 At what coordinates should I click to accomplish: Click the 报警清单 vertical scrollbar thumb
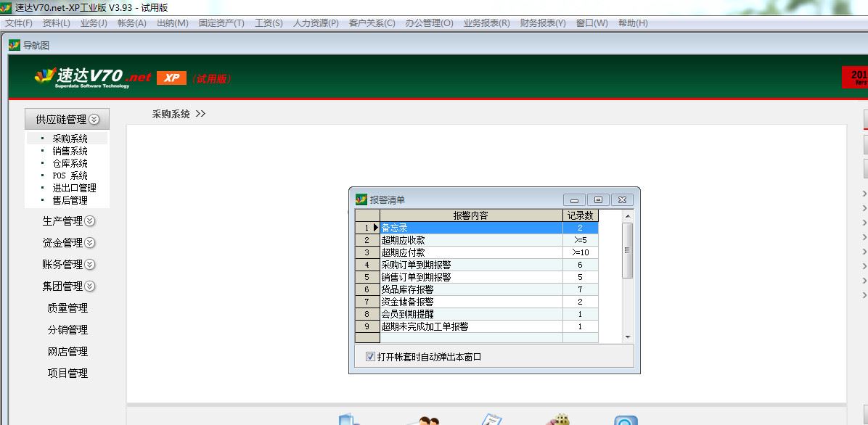628,250
